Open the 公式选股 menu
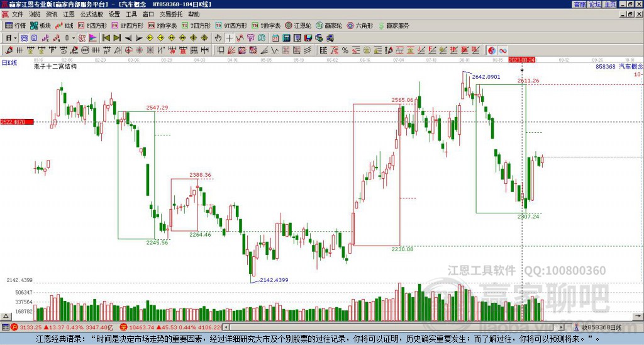The image size is (644, 345). 92,14
